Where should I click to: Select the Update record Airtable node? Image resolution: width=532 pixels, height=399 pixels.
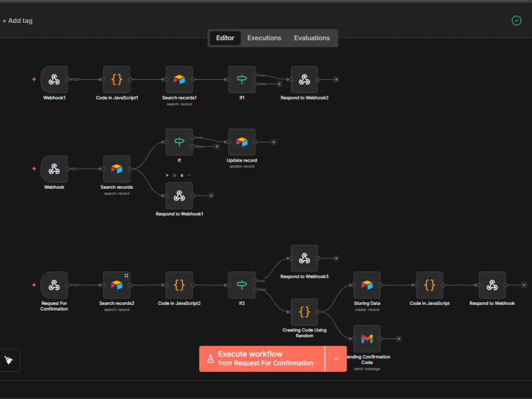pyautogui.click(x=242, y=142)
